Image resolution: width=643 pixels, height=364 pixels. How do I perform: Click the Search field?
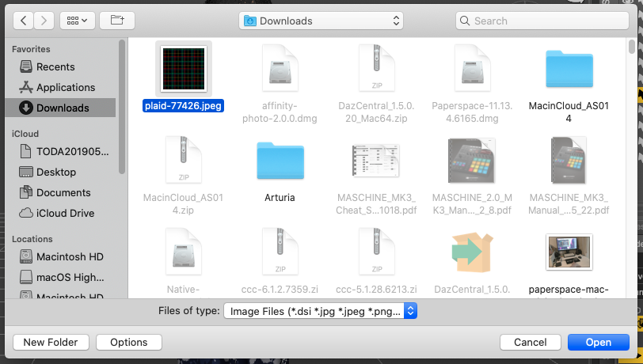coord(542,21)
